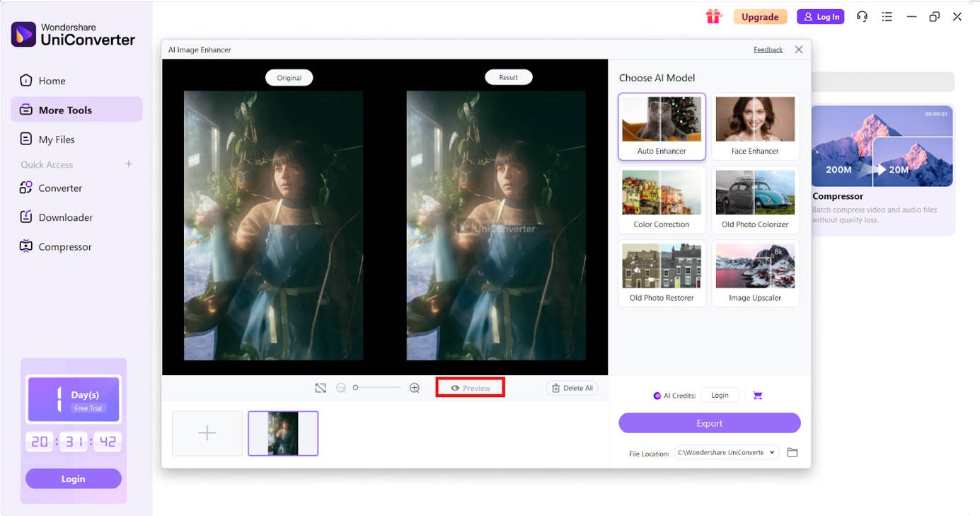Choose the Auto Enhancer model

pyautogui.click(x=662, y=127)
